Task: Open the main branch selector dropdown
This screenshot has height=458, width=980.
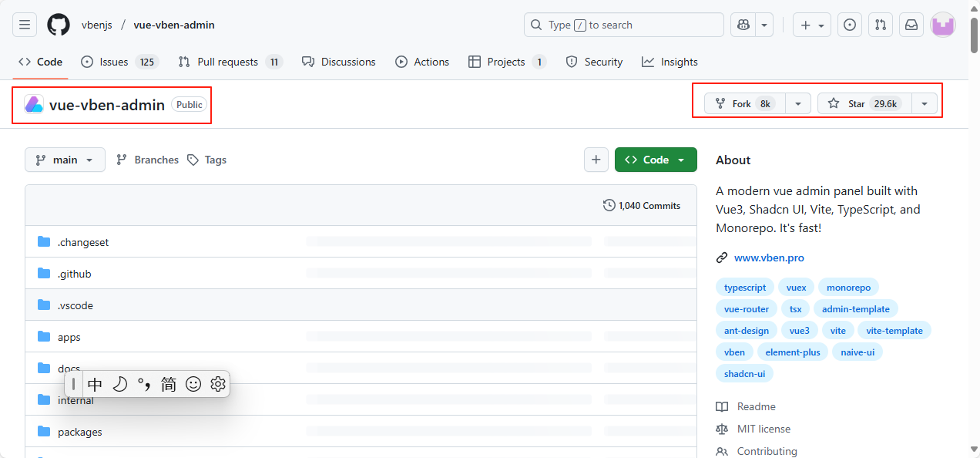Action: click(x=65, y=160)
